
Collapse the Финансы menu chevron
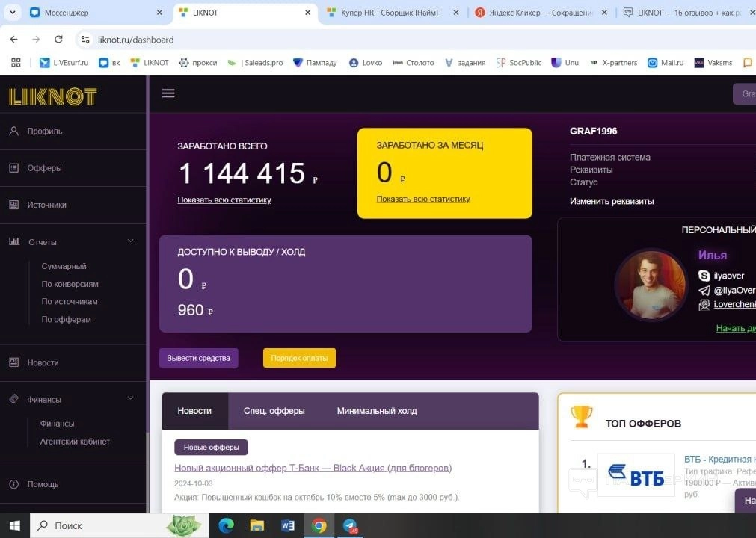130,398
